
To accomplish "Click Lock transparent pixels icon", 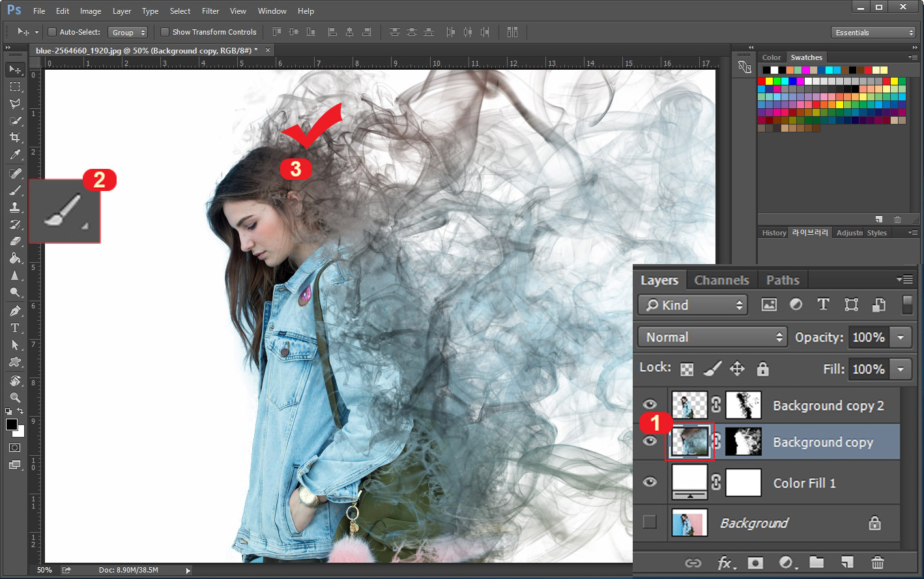I will pos(687,369).
